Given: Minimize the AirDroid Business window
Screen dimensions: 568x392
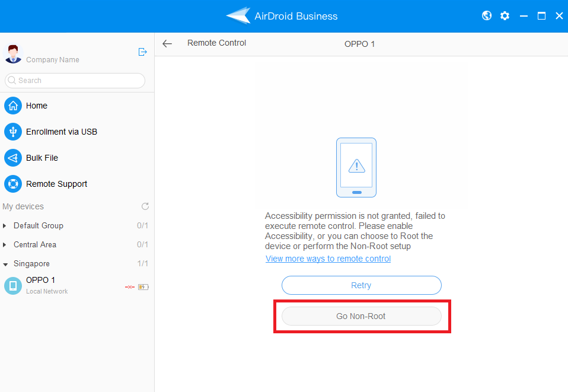Looking at the screenshot, I should [x=524, y=16].
